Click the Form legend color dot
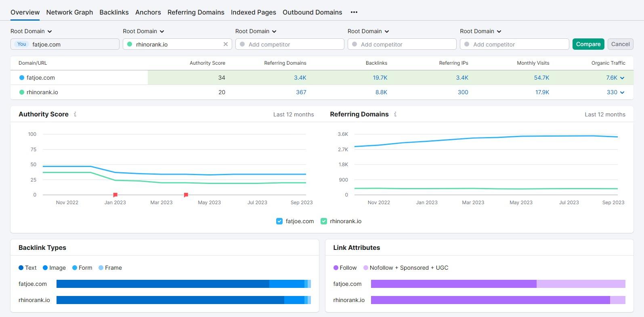This screenshot has width=644, height=317. 75,268
